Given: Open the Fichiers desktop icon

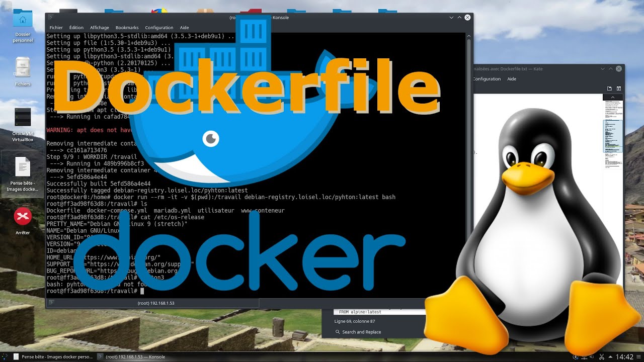Looking at the screenshot, I should click(x=23, y=71).
